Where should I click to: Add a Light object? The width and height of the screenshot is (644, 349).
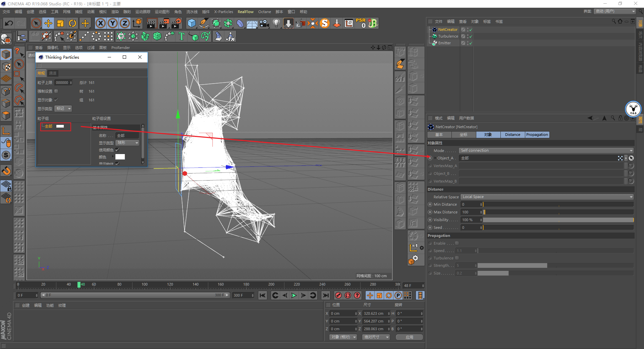coord(276,23)
